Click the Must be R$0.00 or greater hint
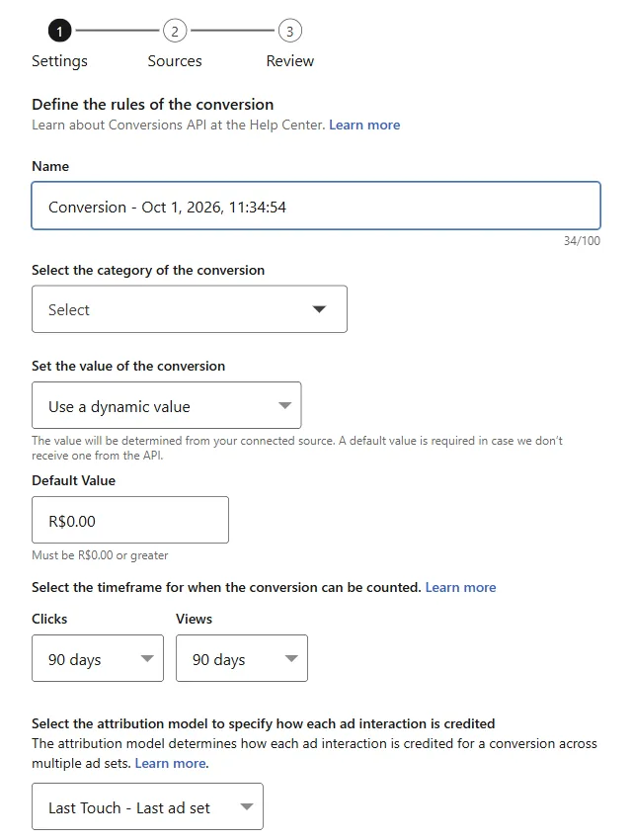The width and height of the screenshot is (632, 840). click(x=100, y=555)
